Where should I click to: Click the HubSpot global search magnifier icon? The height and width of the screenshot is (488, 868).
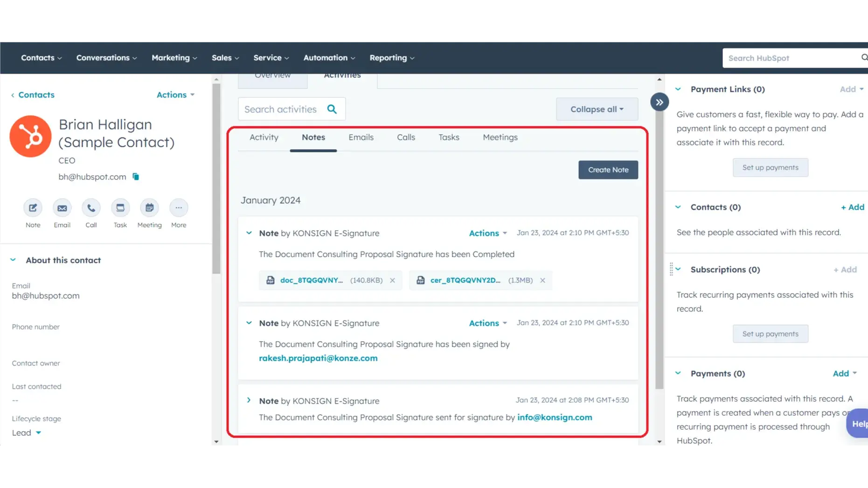pyautogui.click(x=864, y=58)
